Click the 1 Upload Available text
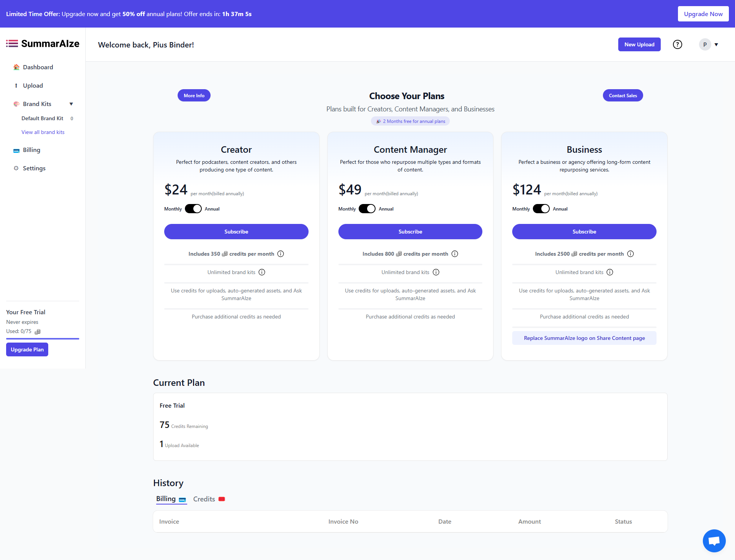This screenshot has width=735, height=560. pos(179,444)
